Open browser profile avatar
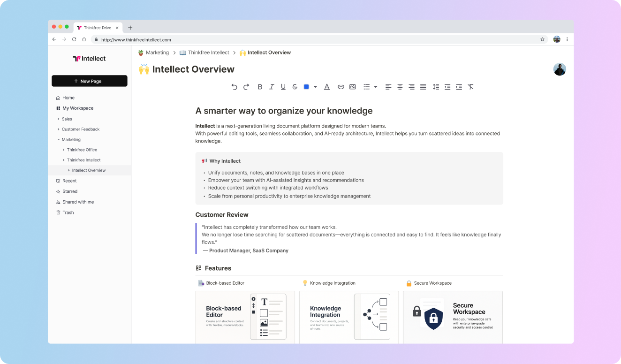The width and height of the screenshot is (621, 364). coord(557,39)
